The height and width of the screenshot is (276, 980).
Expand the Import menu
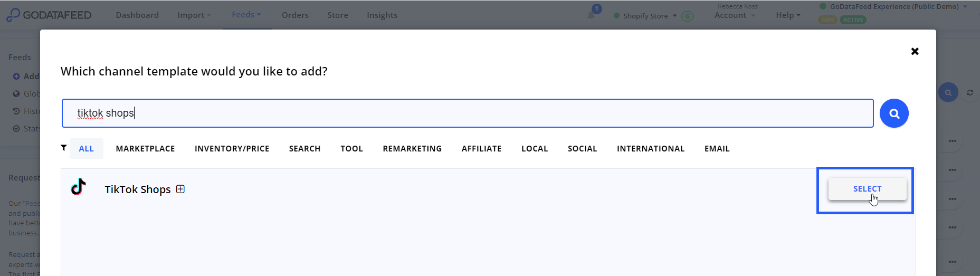coord(194,15)
